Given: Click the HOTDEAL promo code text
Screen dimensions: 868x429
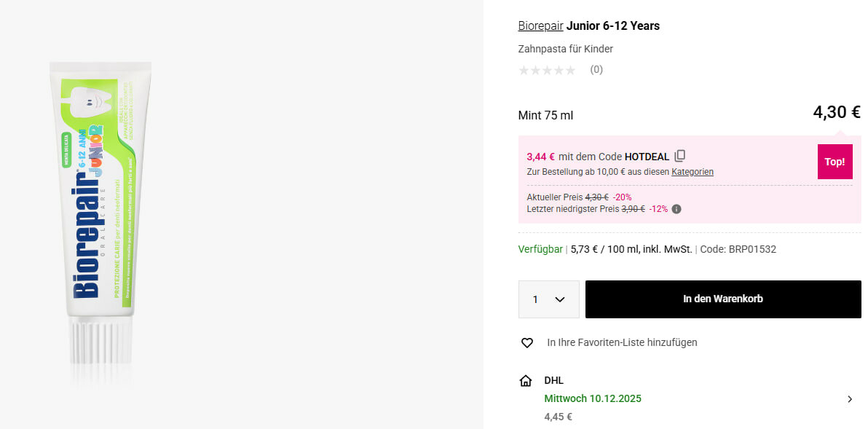Looking at the screenshot, I should coord(647,157).
